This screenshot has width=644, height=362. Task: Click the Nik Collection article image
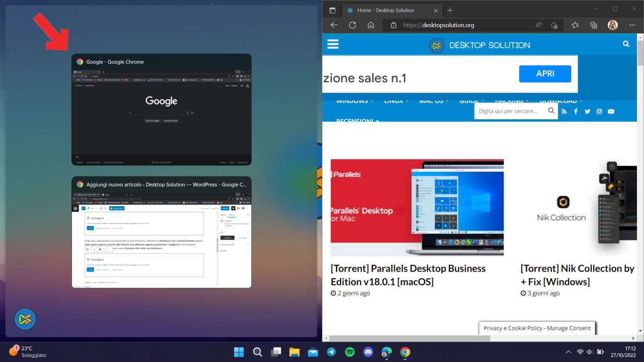coord(579,208)
